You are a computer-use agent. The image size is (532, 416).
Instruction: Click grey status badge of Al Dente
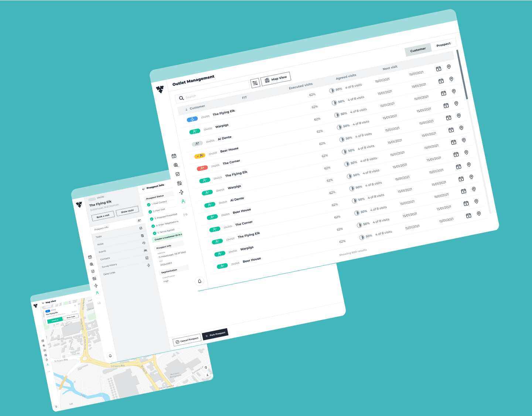[x=197, y=144]
